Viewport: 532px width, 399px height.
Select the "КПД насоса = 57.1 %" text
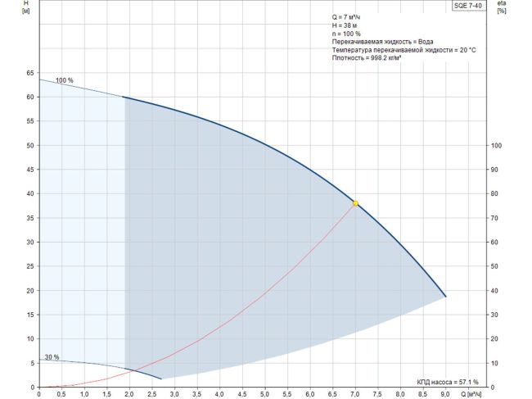(x=448, y=382)
